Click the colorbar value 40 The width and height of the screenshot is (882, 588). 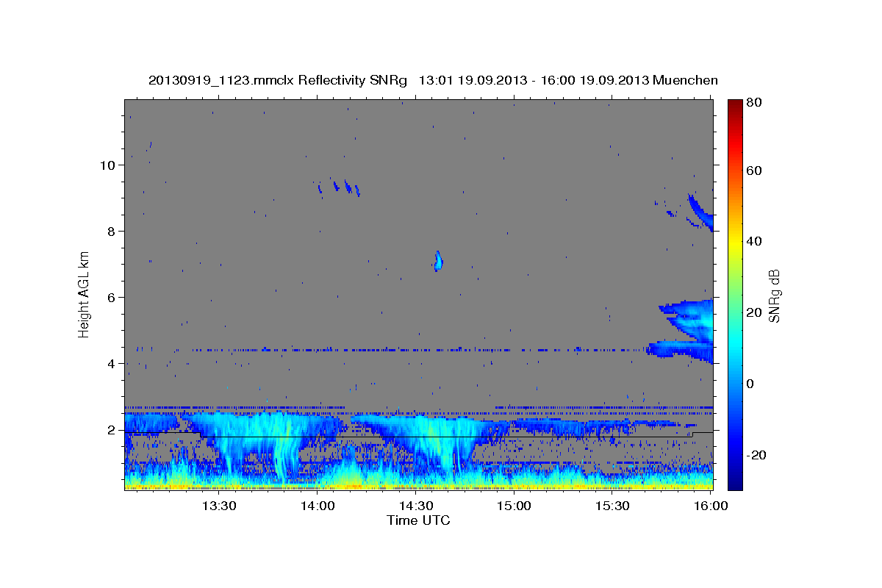[x=753, y=241]
